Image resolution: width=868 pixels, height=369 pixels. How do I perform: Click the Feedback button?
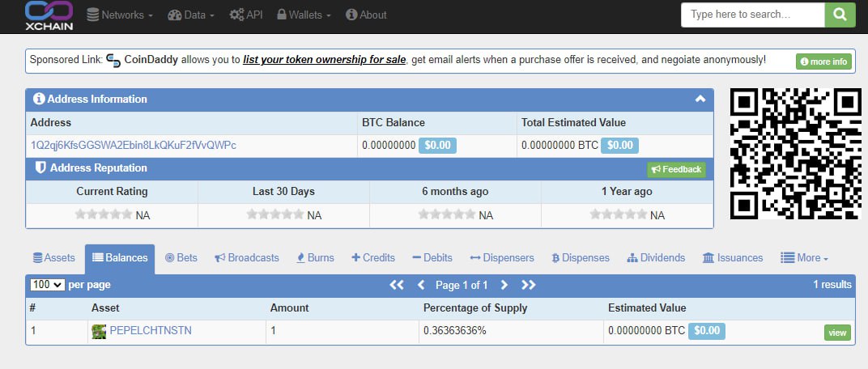676,169
